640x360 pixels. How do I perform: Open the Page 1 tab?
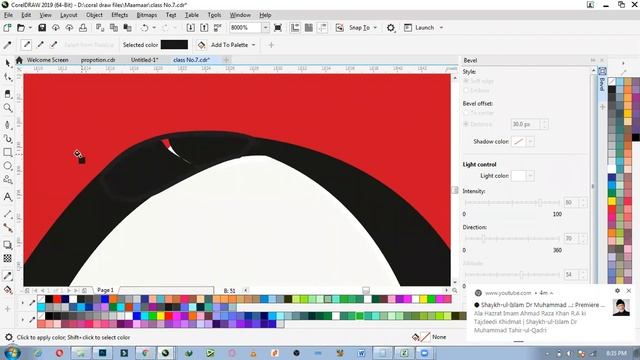(x=105, y=290)
